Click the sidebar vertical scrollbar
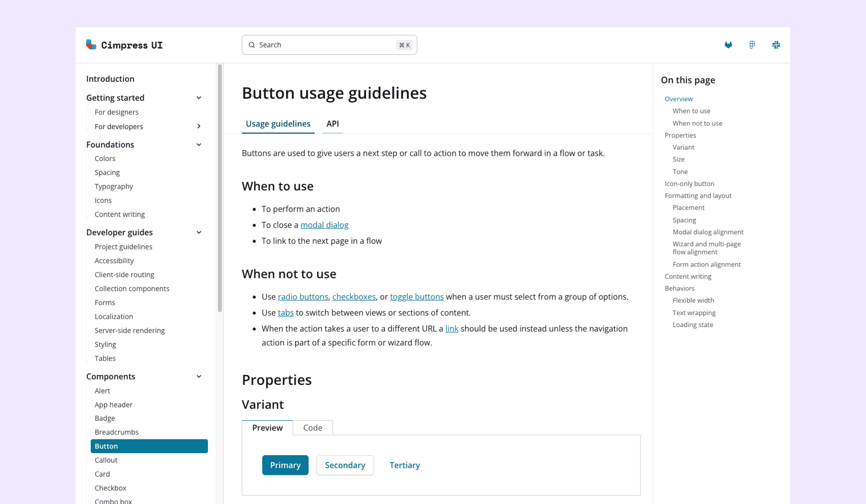 (220, 188)
